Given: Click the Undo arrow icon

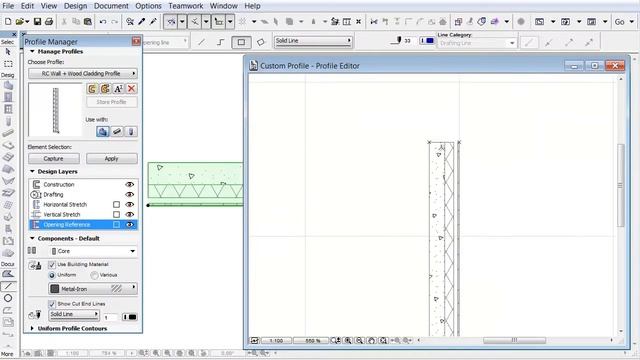Looking at the screenshot, I should click(x=103, y=22).
